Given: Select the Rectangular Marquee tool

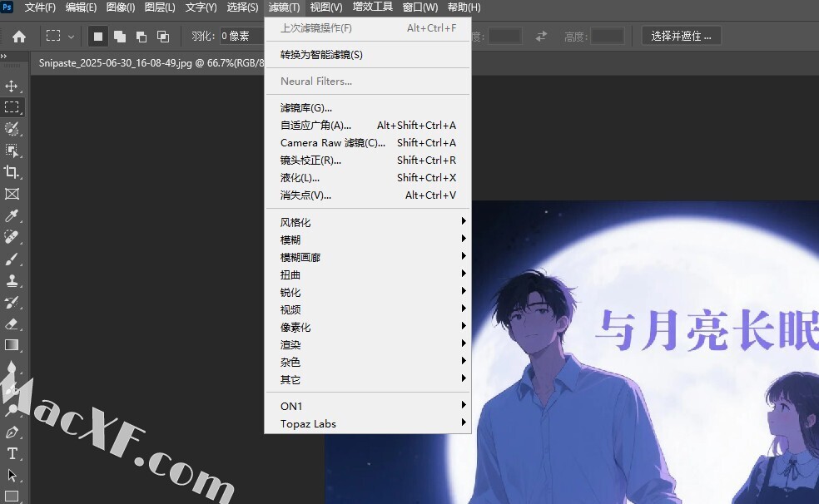Looking at the screenshot, I should pos(12,107).
